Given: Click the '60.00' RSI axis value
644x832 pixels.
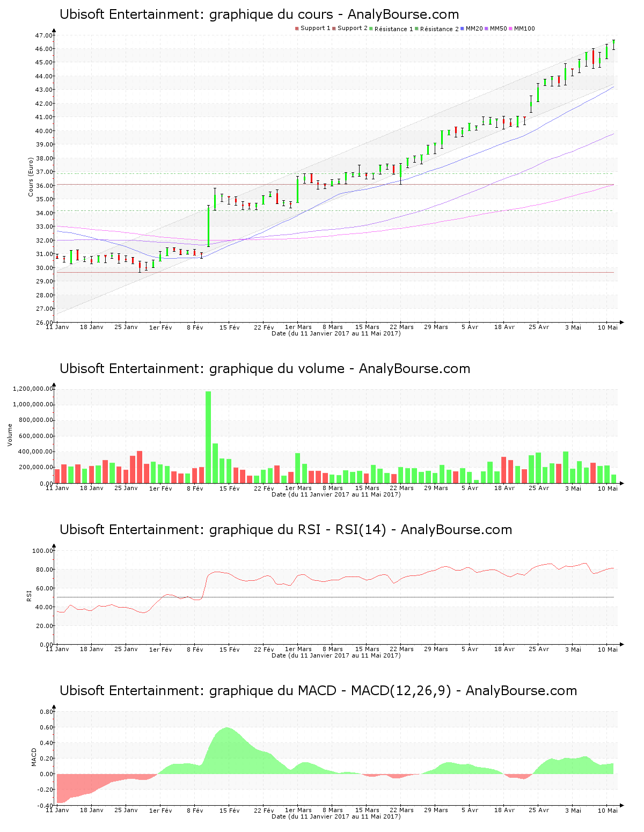Looking at the screenshot, I should point(44,588).
